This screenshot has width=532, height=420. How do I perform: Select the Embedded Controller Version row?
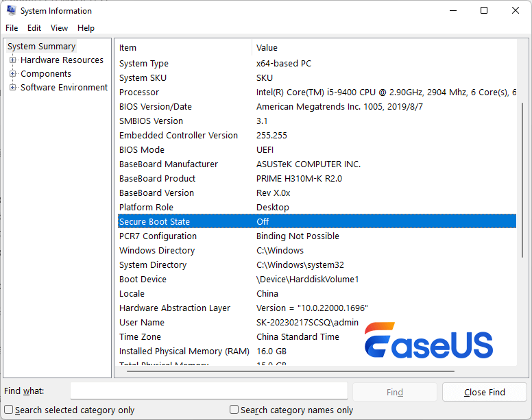coord(317,135)
